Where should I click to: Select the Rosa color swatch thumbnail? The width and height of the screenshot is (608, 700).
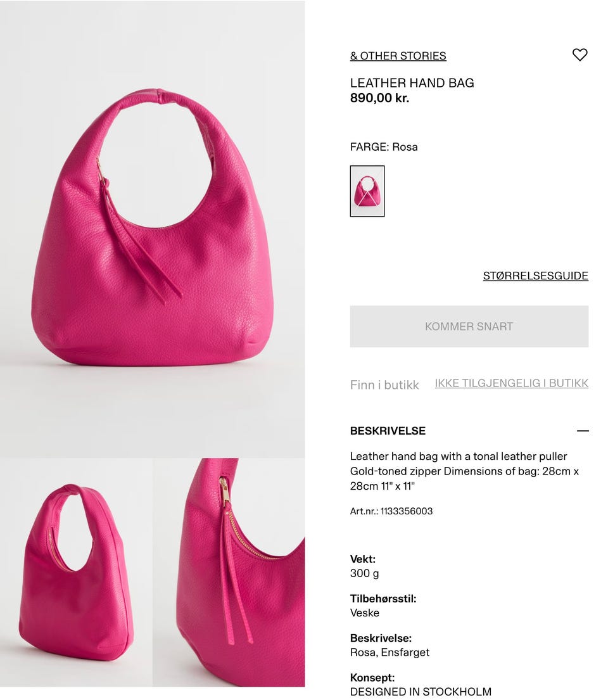(367, 191)
